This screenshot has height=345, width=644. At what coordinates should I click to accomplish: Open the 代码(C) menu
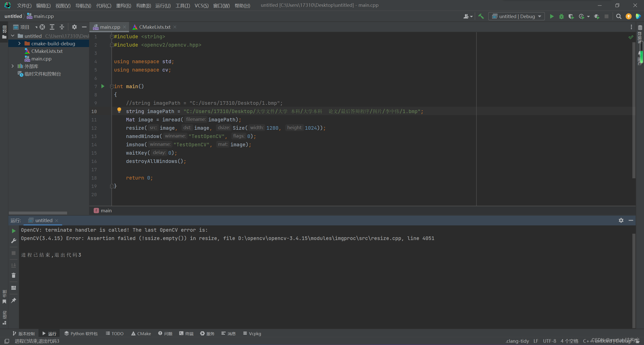[x=104, y=5]
